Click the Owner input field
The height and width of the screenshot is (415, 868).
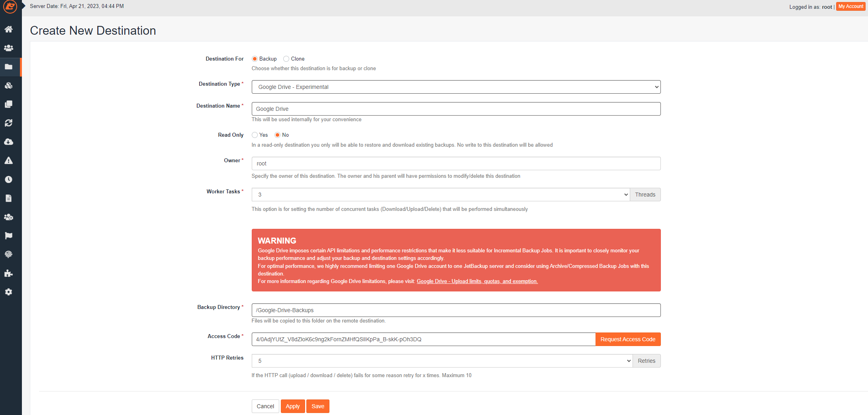point(456,163)
